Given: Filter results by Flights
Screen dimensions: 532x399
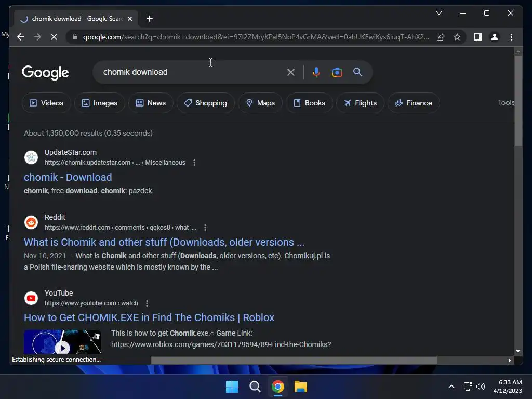Looking at the screenshot, I should 360,103.
